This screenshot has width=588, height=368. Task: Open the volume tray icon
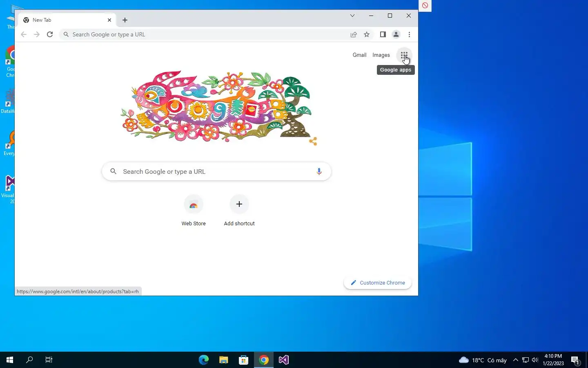[x=535, y=360]
